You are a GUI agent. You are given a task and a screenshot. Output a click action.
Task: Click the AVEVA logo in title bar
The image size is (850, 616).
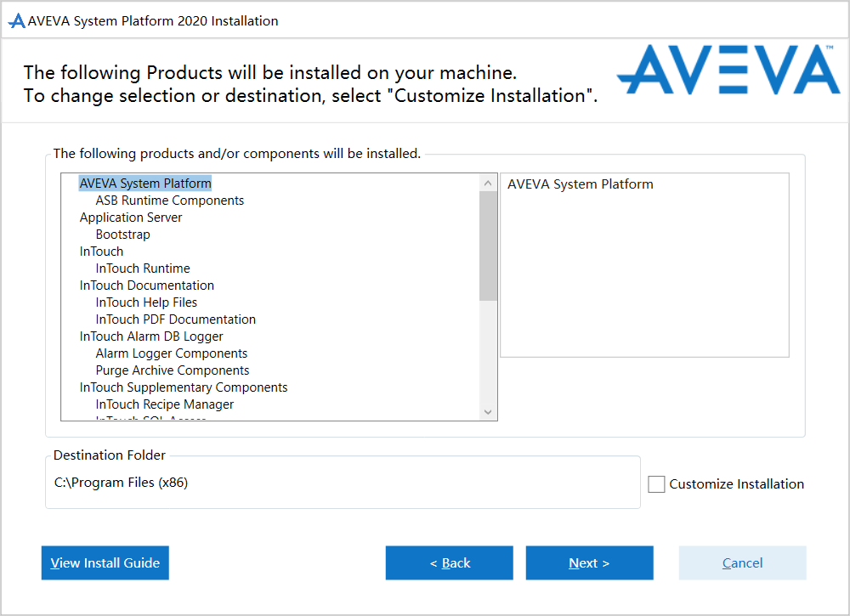tap(16, 21)
